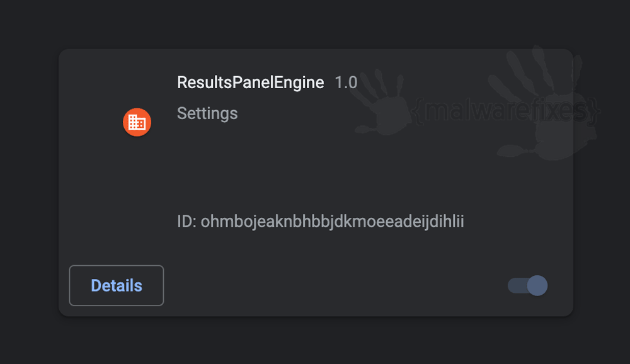
Task: Click the opening curly brace of malwarefixes watermark
Action: (x=418, y=111)
